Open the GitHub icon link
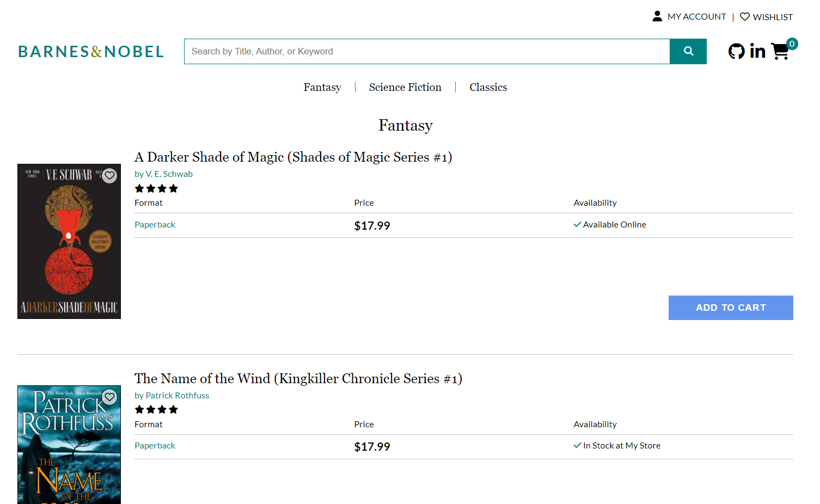Viewport: 820px width, 504px height. coord(736,51)
